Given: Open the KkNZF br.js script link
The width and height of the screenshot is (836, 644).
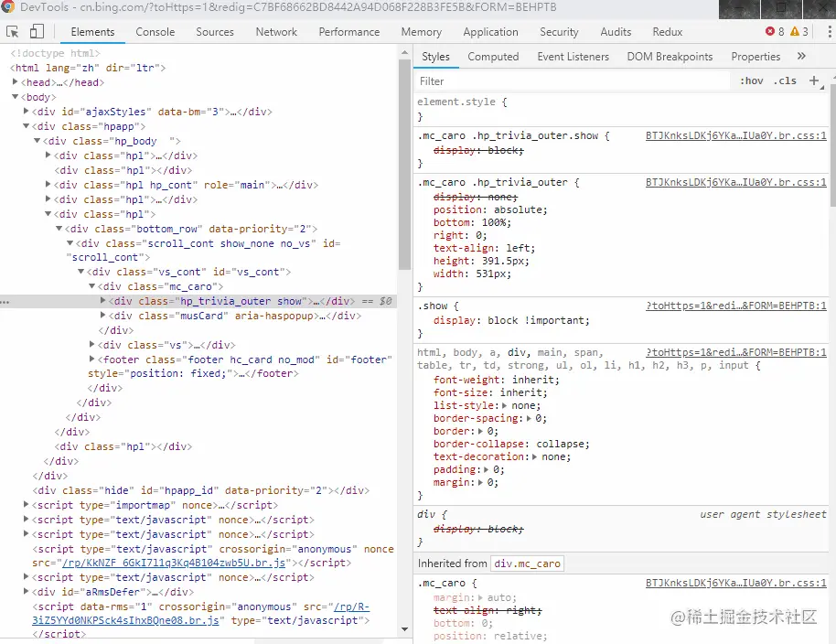Looking at the screenshot, I should coord(176,563).
